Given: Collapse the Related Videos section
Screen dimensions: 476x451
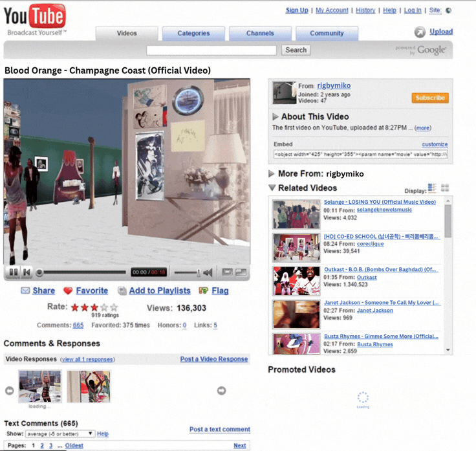Looking at the screenshot, I should click(272, 188).
